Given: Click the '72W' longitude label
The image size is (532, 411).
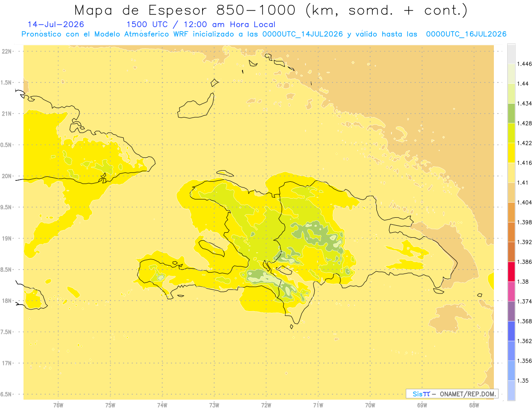Looking at the screenshot, I should point(266,405).
